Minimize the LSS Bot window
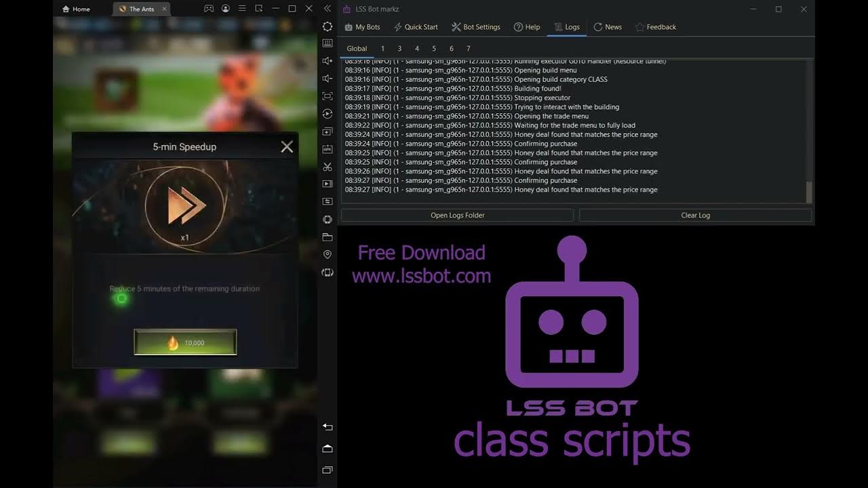The width and height of the screenshot is (868, 488). pyautogui.click(x=753, y=9)
